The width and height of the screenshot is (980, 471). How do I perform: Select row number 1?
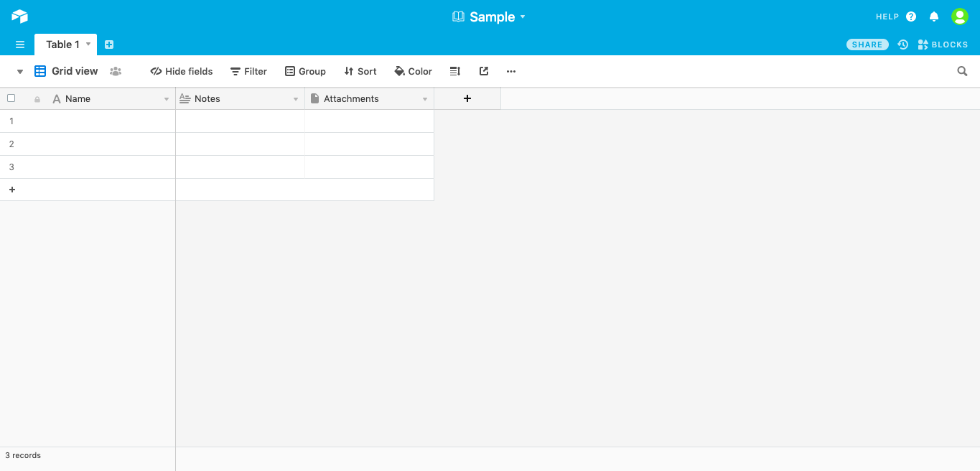[x=11, y=121]
